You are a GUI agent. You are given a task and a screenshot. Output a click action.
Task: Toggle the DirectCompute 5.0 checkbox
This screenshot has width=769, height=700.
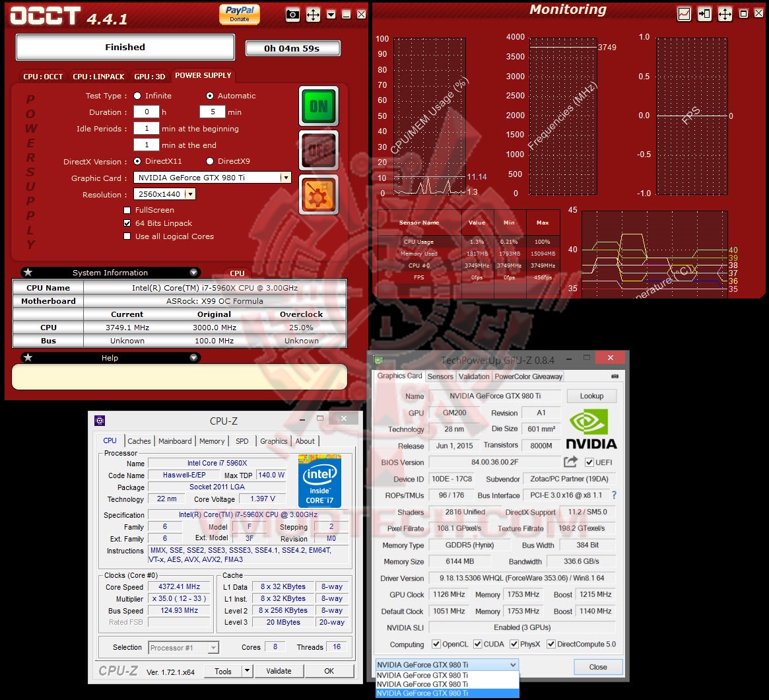click(x=551, y=644)
